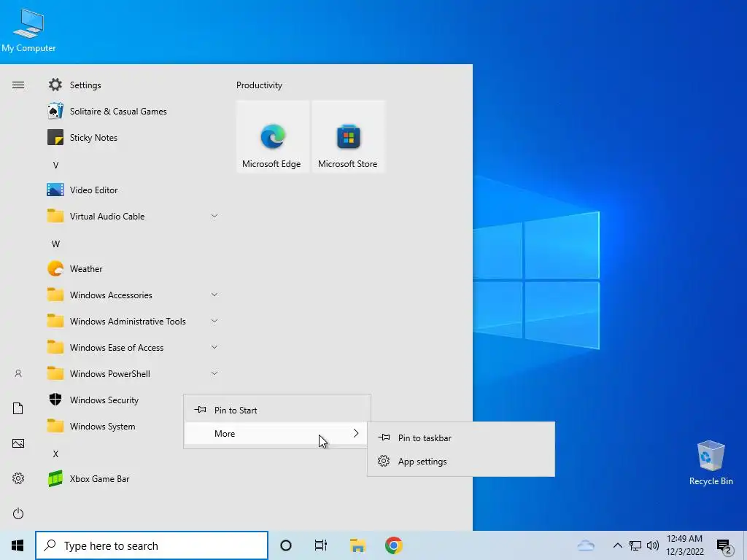Click the taskbar search box
Viewport: 747px width, 560px height.
point(152,545)
